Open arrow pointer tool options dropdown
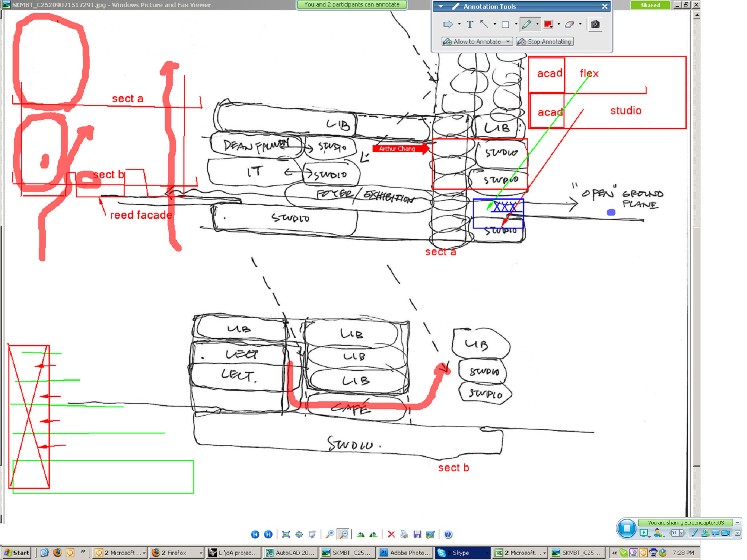This screenshot has height=560, width=747. click(459, 24)
